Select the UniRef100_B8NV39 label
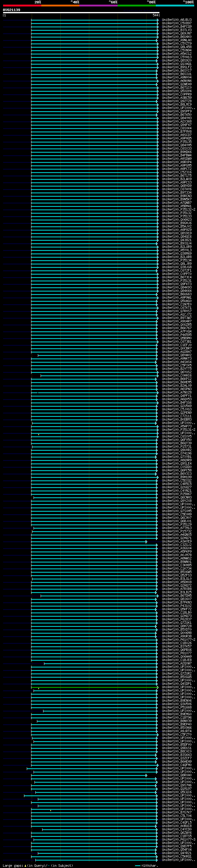 tap(177, 721)
